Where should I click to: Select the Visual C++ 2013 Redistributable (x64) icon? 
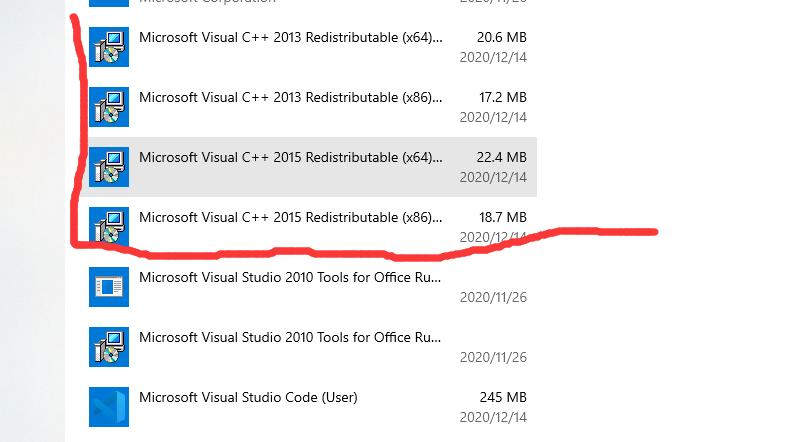pos(109,47)
